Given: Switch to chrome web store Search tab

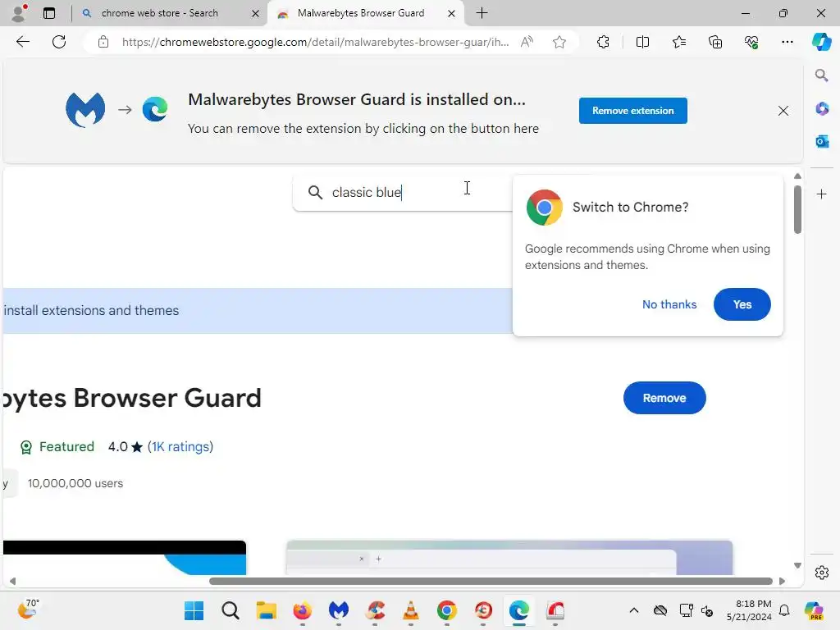Looking at the screenshot, I should pos(160,13).
